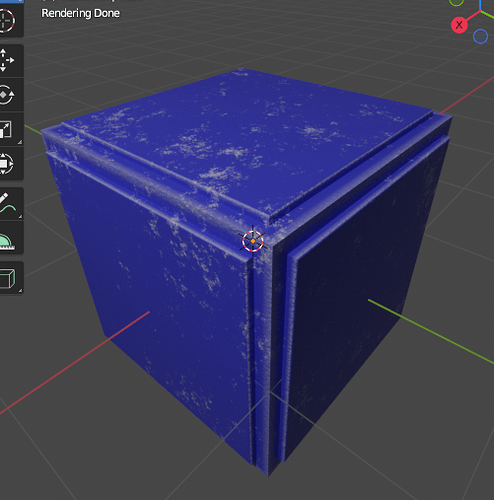Expand Add Cube tool corner triangle options
494x500 pixels.
[x=20, y=291]
